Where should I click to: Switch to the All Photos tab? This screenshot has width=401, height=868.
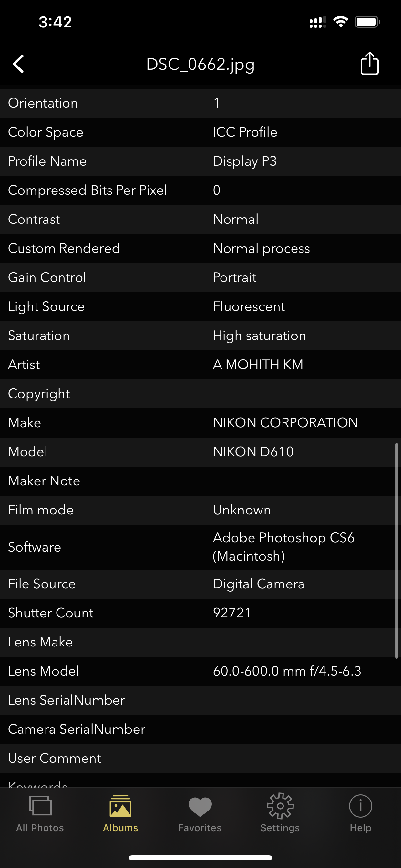(x=40, y=815)
